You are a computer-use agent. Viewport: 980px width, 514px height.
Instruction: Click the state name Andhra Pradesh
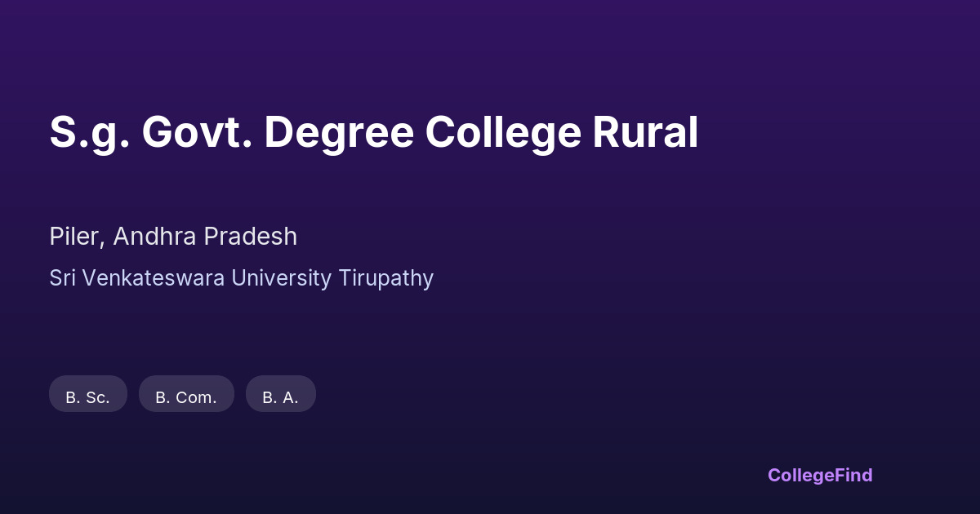click(205, 237)
